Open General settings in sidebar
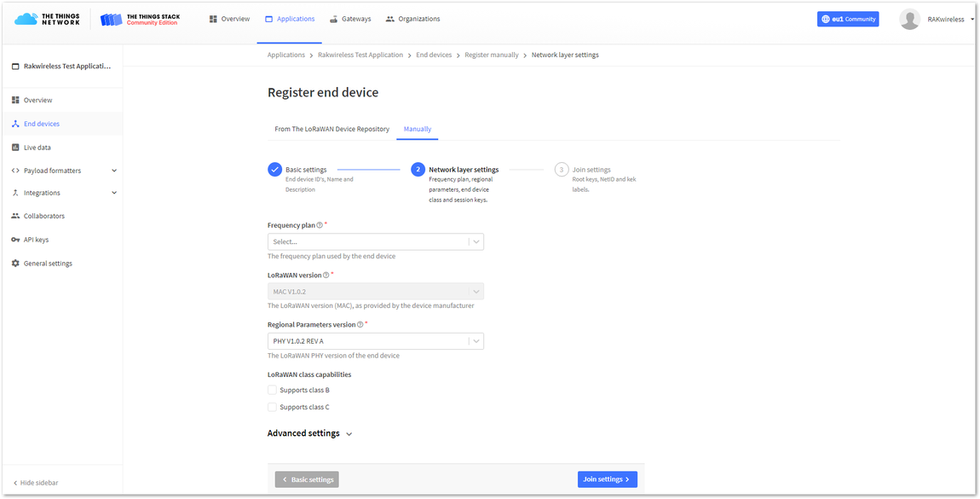The width and height of the screenshot is (980, 499). [62, 264]
